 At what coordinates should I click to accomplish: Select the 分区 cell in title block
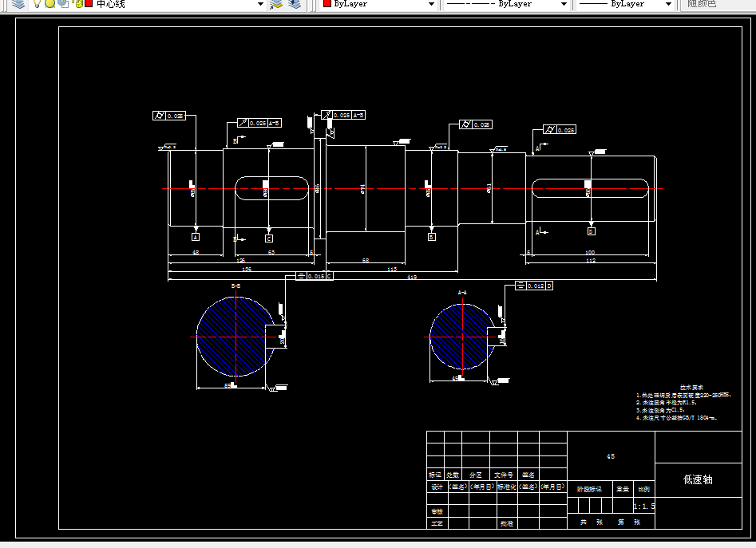[475, 475]
